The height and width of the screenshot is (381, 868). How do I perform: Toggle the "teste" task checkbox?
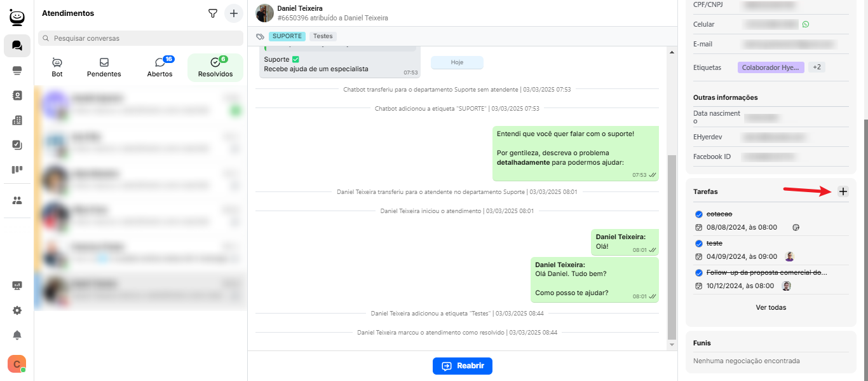click(699, 244)
